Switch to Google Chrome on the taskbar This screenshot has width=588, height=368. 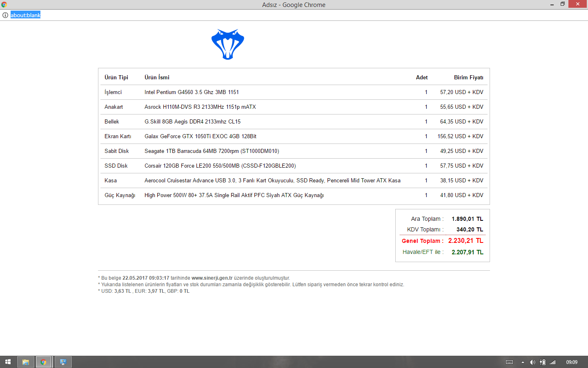pyautogui.click(x=43, y=362)
